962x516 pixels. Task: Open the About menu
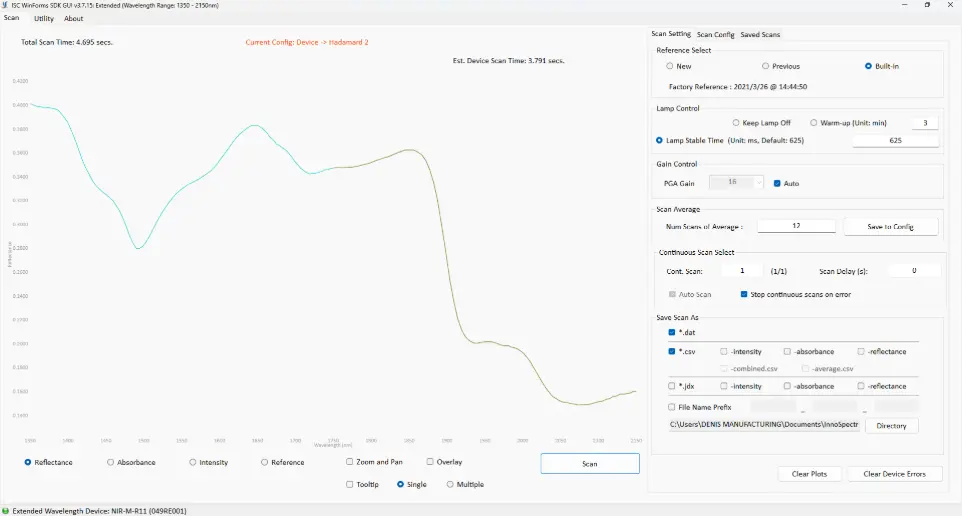tap(74, 19)
